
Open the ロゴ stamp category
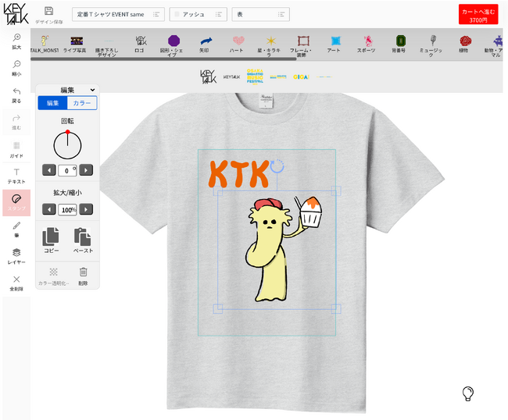pyautogui.click(x=141, y=44)
